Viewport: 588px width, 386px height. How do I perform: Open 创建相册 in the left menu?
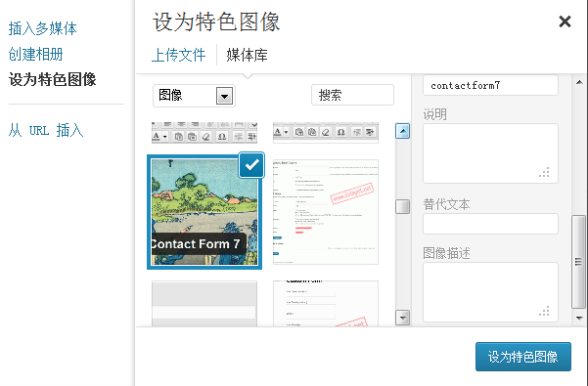35,55
